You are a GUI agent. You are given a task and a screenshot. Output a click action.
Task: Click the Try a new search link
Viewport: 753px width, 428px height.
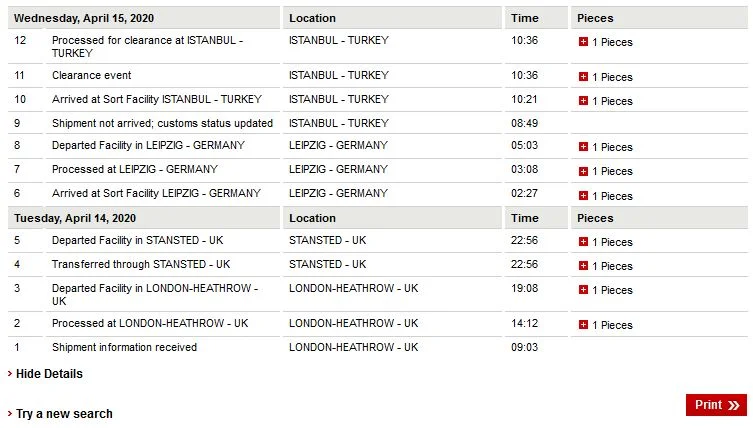(64, 414)
